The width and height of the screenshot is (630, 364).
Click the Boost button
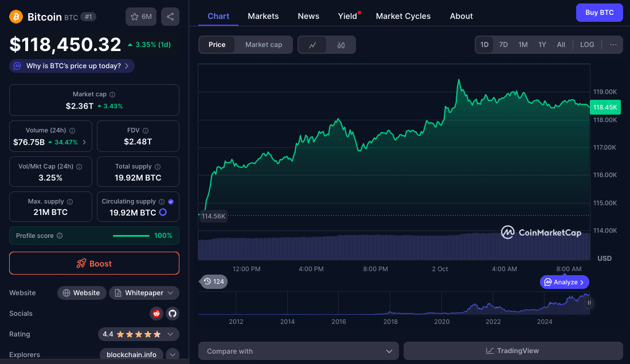click(x=94, y=264)
